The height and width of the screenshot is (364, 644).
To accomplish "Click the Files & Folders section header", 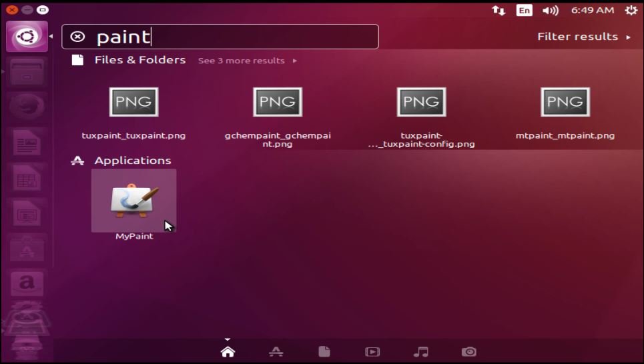I will 139,60.
